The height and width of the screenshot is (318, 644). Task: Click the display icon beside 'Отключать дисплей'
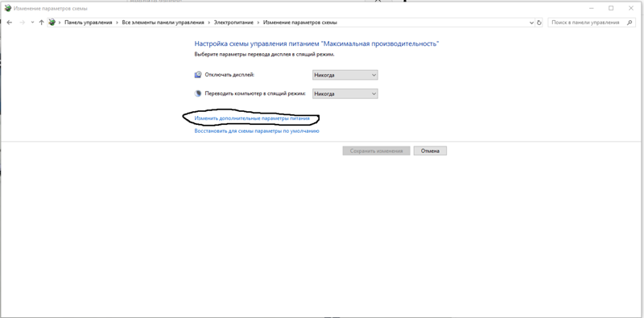[x=198, y=75]
